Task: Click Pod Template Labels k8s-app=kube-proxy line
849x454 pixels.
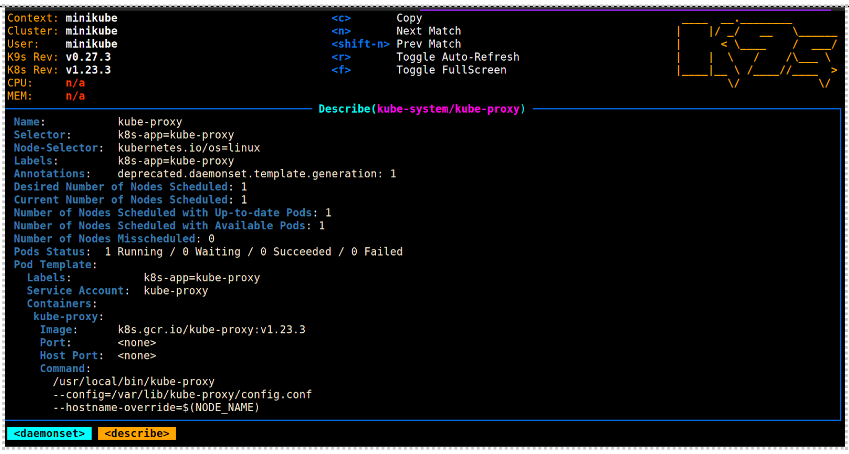Action: click(x=143, y=278)
